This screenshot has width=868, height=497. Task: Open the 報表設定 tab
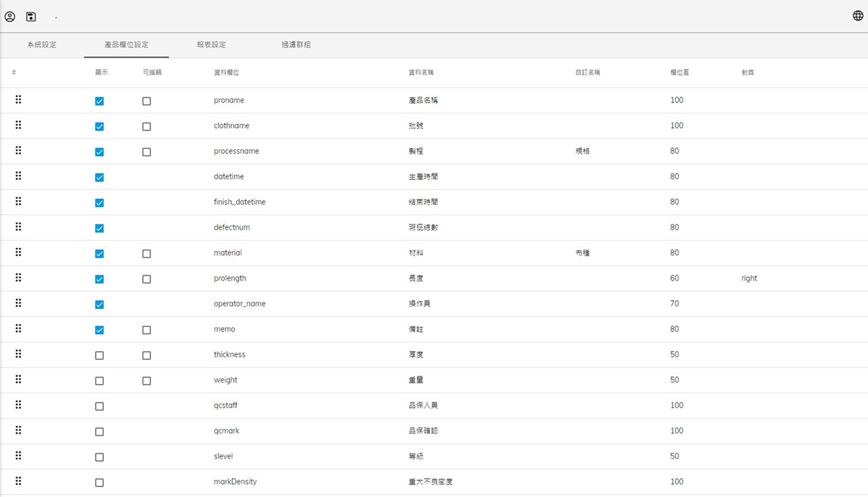tap(211, 45)
